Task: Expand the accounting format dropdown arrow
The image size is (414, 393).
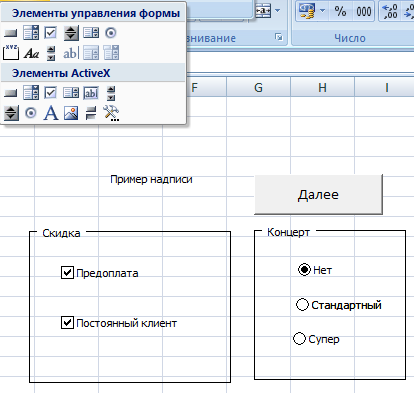Action: (322, 11)
